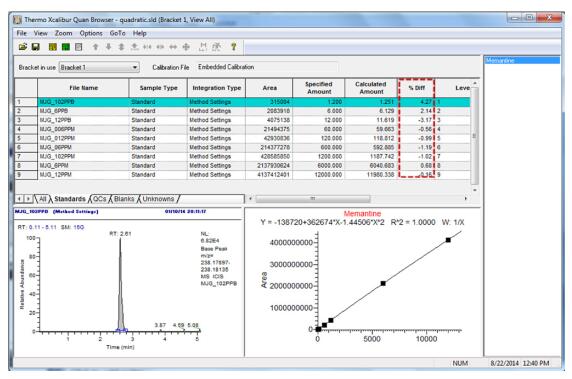The height and width of the screenshot is (379, 572).
Task: Click the up arrow zoom toolbar icon
Action: click(x=96, y=47)
